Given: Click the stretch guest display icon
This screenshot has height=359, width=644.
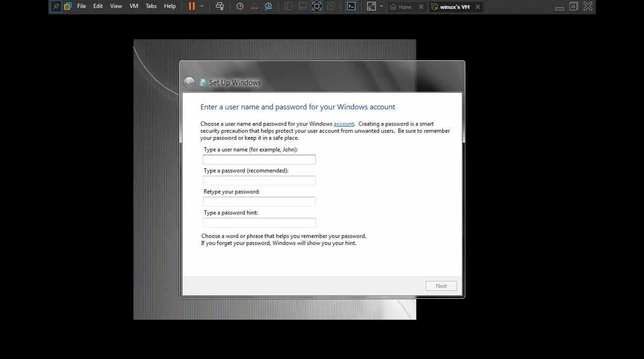Looking at the screenshot, I should pos(371,7).
